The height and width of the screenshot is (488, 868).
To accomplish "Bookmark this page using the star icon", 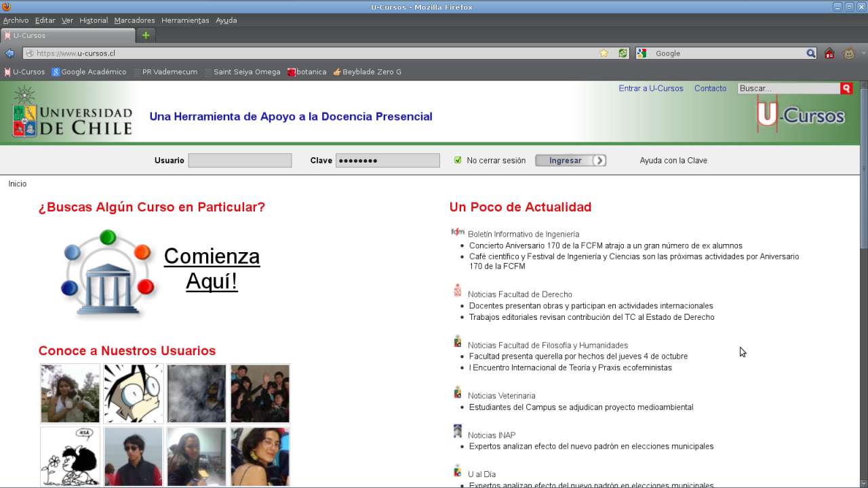I will [x=603, y=53].
